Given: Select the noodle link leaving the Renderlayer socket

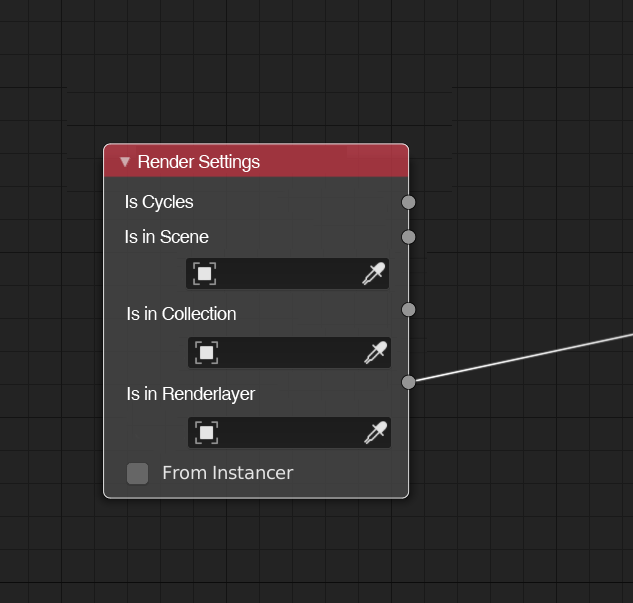Looking at the screenshot, I should tap(525, 358).
